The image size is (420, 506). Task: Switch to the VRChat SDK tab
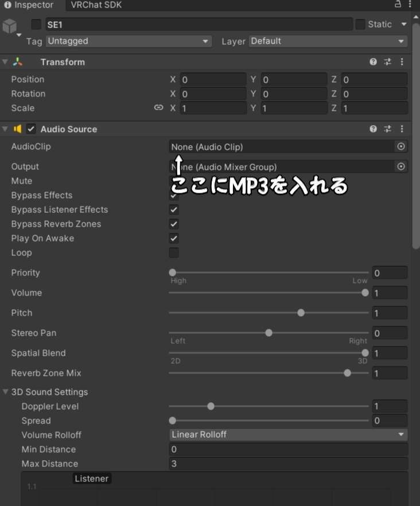(x=96, y=5)
